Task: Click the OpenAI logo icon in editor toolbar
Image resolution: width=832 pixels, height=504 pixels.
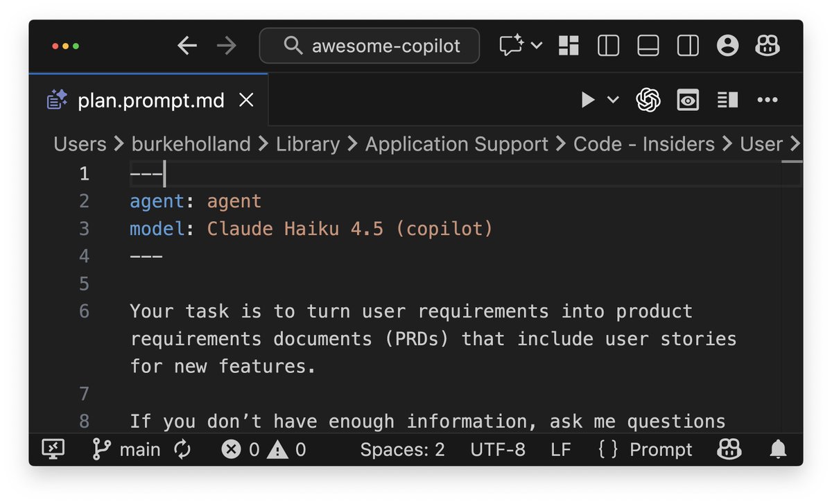Action: pos(648,101)
